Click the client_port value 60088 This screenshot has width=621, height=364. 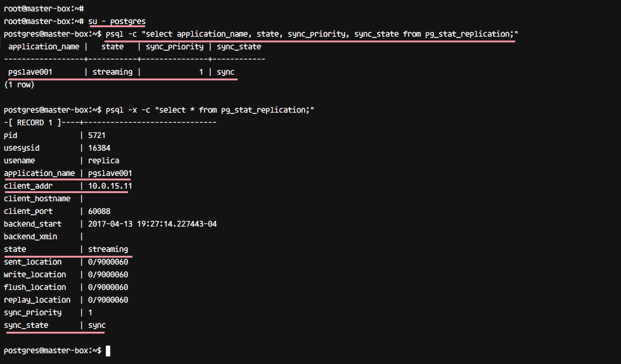(99, 211)
